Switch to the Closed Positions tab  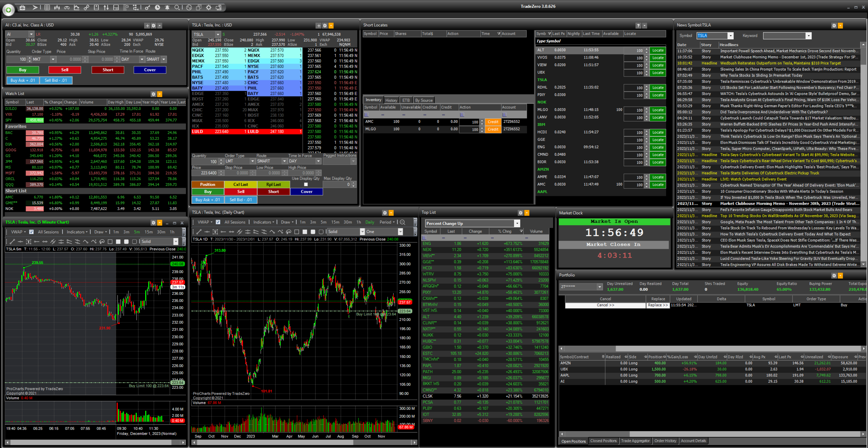click(603, 441)
